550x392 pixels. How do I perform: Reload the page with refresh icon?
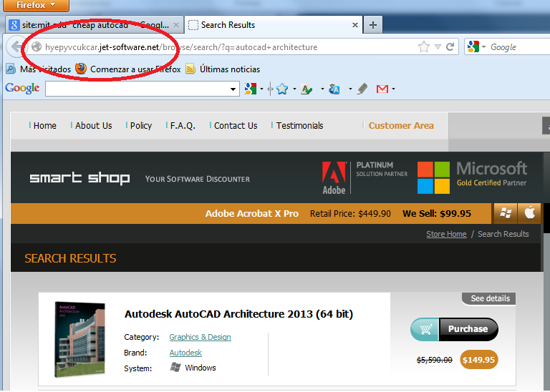click(x=450, y=46)
